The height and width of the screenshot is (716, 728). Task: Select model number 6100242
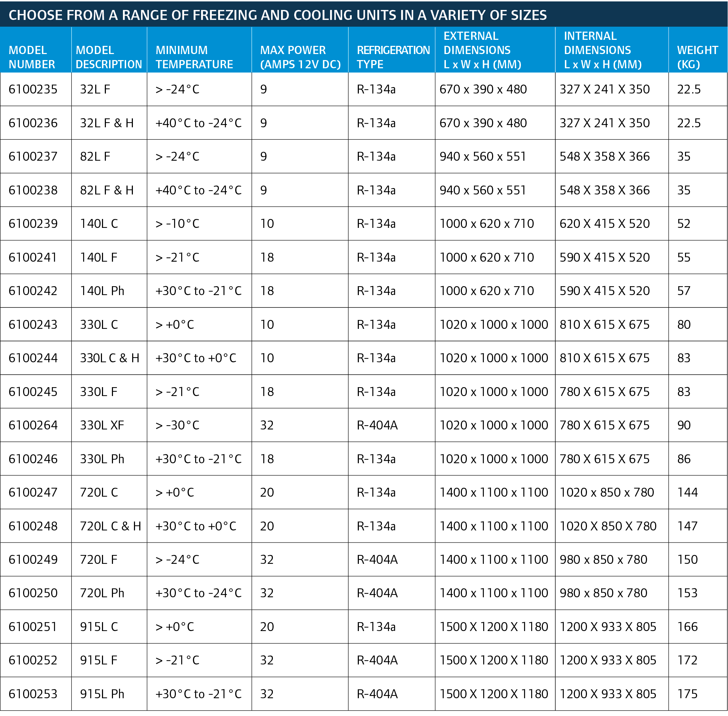[33, 291]
